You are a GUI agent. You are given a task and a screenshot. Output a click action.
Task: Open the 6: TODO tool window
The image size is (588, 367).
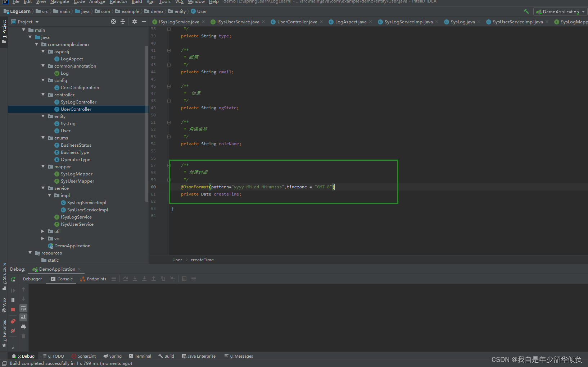coord(53,356)
